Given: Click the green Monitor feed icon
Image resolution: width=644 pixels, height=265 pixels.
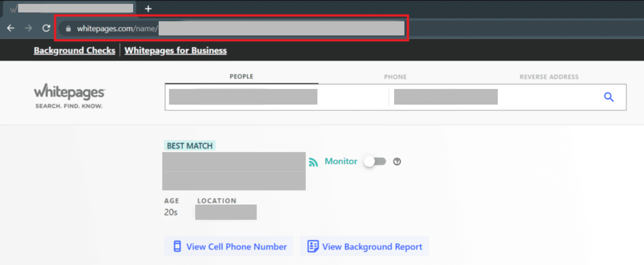Looking at the screenshot, I should coord(314,162).
